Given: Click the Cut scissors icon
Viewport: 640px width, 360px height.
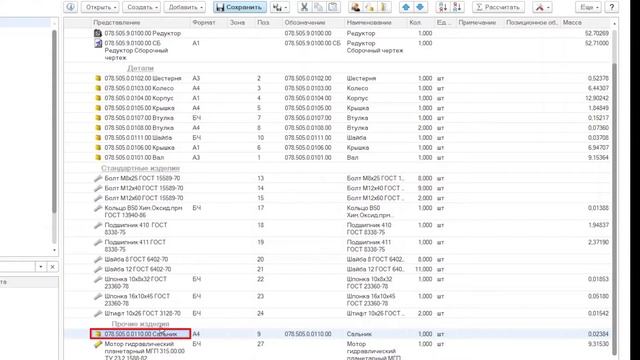Looking at the screenshot, I should 304,7.
